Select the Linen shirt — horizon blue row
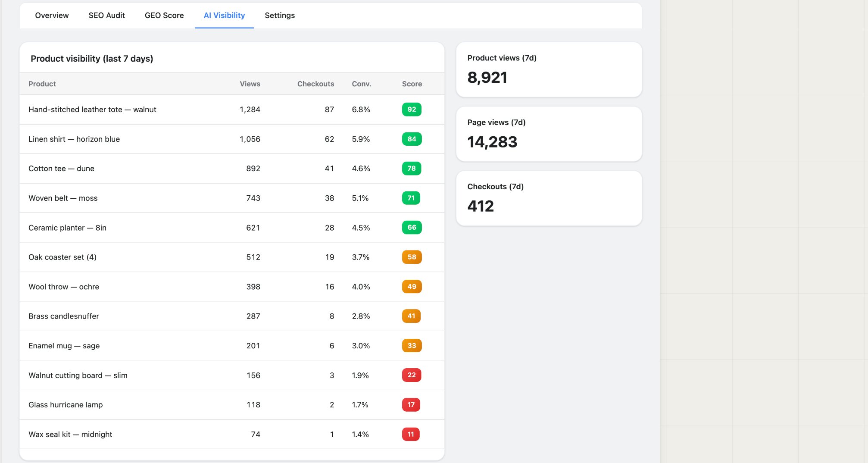Image resolution: width=868 pixels, height=463 pixels. 74,139
